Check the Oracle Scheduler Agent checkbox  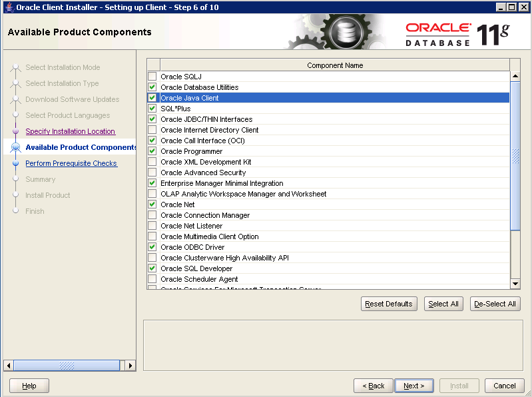(152, 279)
